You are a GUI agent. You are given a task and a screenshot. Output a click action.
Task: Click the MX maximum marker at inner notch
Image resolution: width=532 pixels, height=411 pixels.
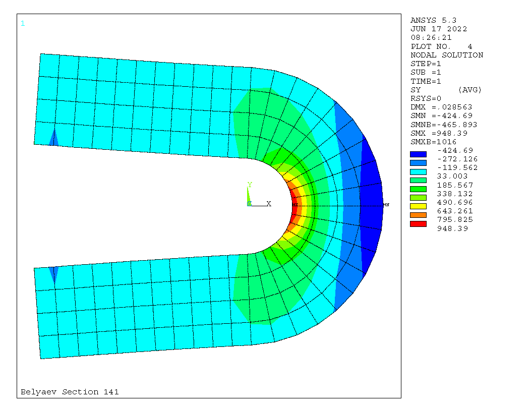pyautogui.click(x=294, y=205)
